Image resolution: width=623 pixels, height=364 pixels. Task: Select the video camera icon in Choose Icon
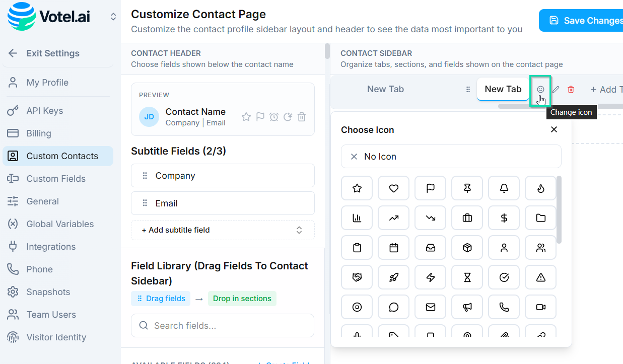click(540, 307)
